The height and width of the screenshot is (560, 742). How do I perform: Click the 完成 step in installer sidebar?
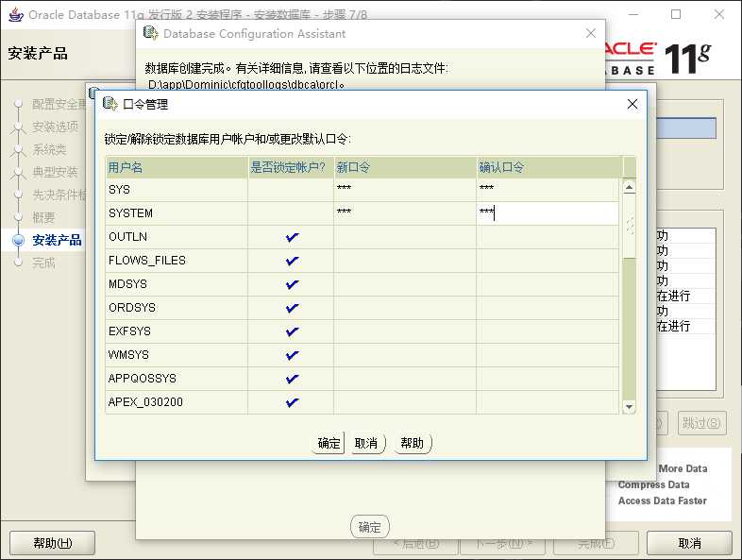(x=43, y=263)
